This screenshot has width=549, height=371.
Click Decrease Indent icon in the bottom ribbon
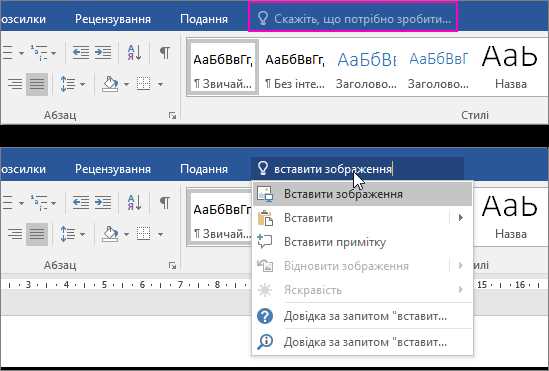pos(81,203)
